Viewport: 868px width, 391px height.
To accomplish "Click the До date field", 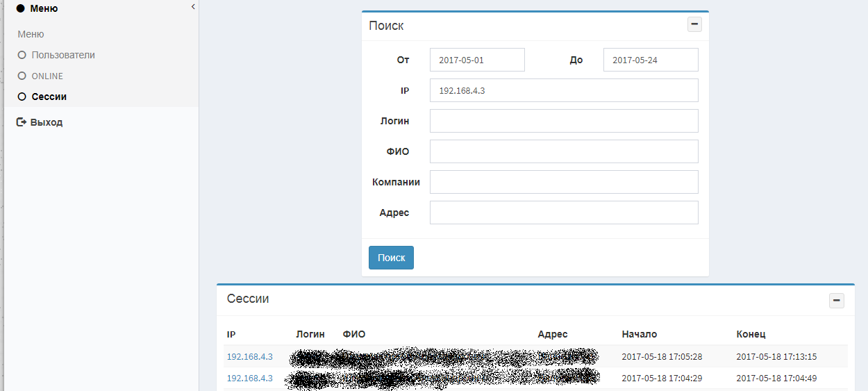I will pos(651,60).
